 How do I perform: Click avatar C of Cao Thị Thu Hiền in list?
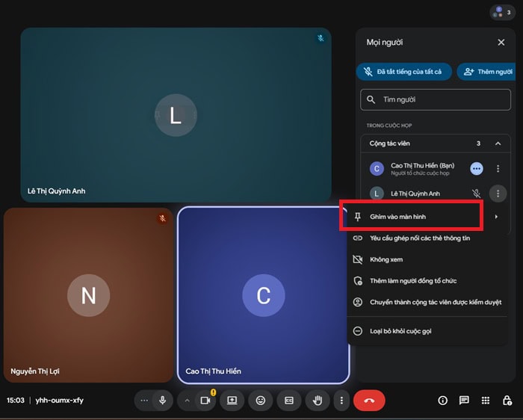click(377, 168)
